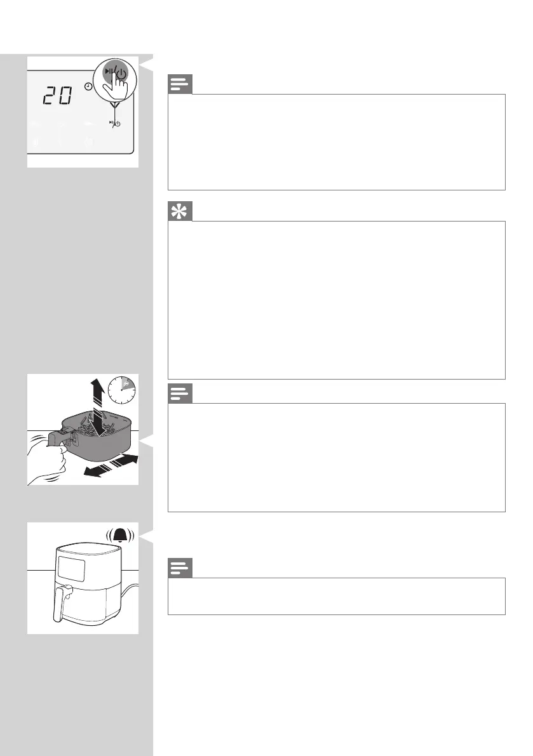The image size is (533, 756).
Task: Click the magnified play/pause power button icon
Action: click(x=115, y=74)
